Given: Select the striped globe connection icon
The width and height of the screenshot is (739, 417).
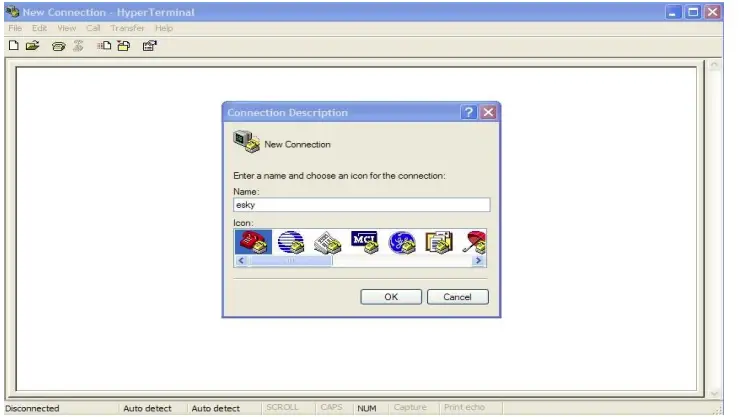Looking at the screenshot, I should [x=291, y=242].
